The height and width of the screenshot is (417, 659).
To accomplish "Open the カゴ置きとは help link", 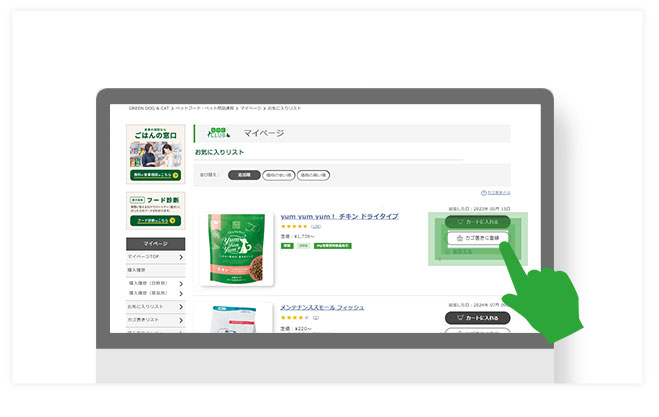I will [x=499, y=193].
